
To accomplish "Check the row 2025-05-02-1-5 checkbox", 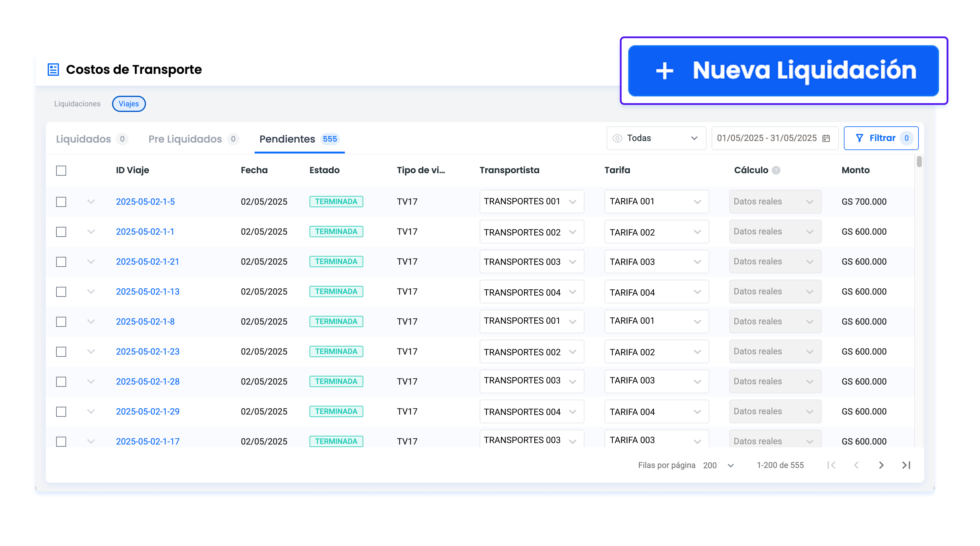I will (x=61, y=202).
